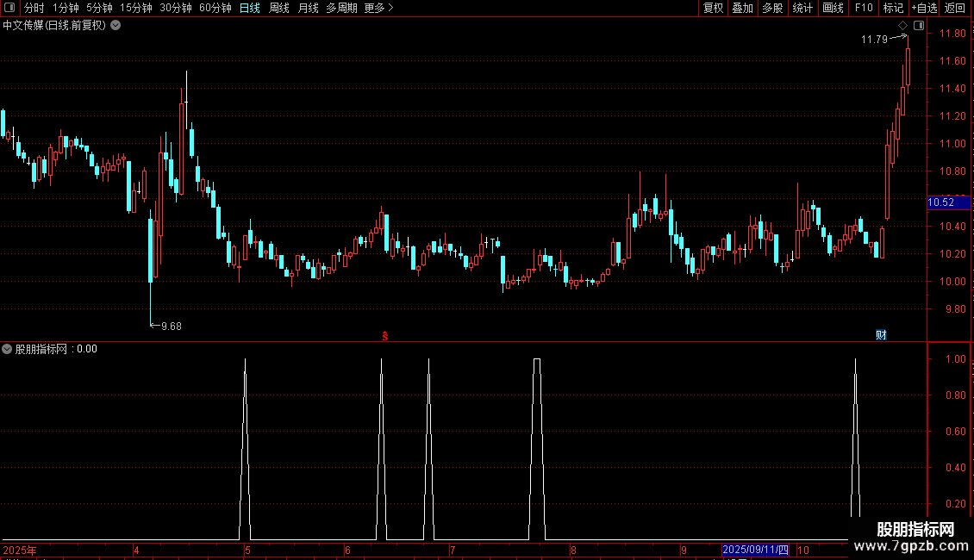Click the 10.00 price axis label
The image size is (974, 560).
[952, 281]
